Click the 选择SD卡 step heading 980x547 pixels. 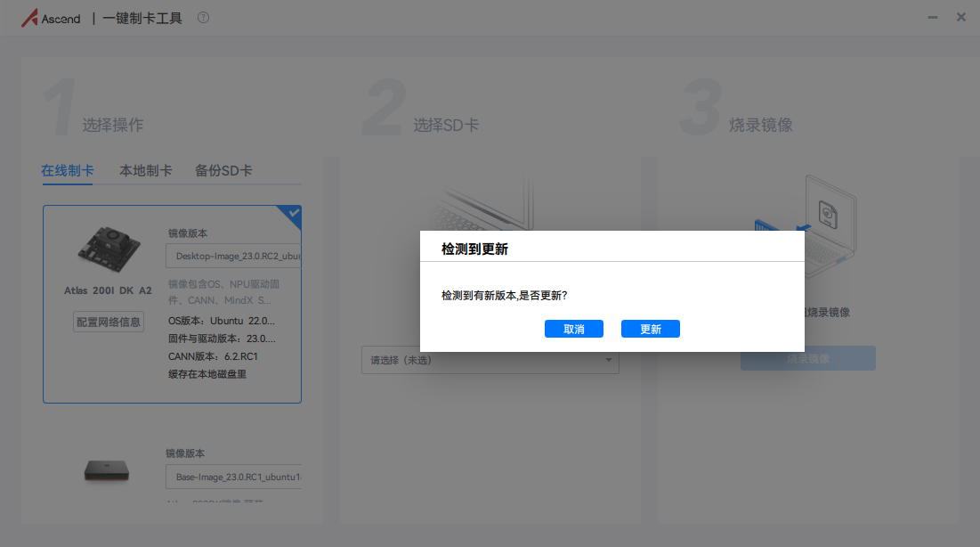[x=446, y=126]
